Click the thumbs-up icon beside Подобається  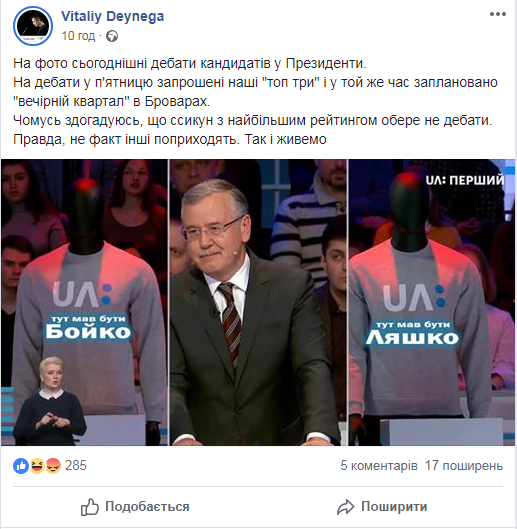[90, 507]
